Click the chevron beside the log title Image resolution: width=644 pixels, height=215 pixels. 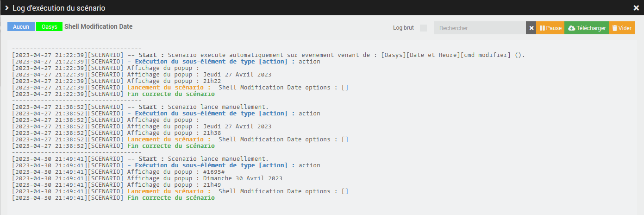point(7,8)
